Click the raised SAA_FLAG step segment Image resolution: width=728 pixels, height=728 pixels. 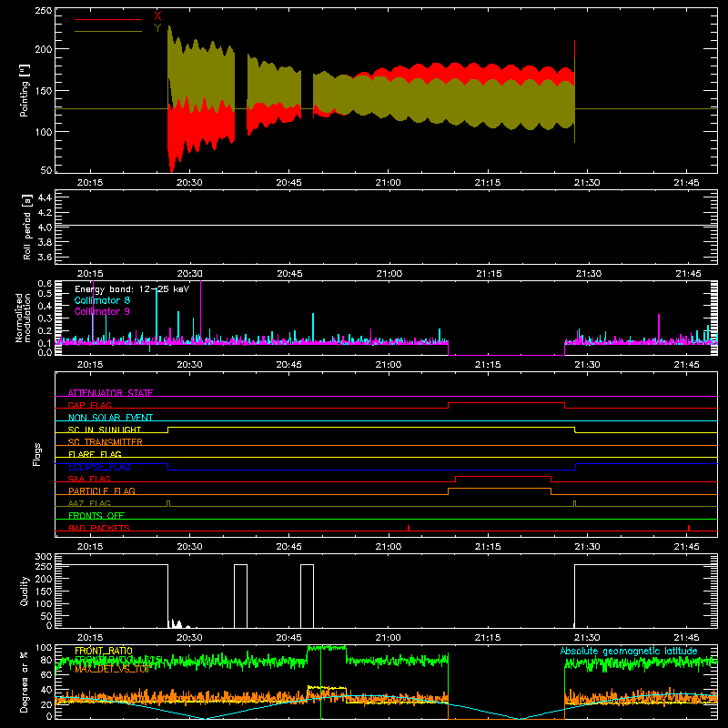(503, 477)
